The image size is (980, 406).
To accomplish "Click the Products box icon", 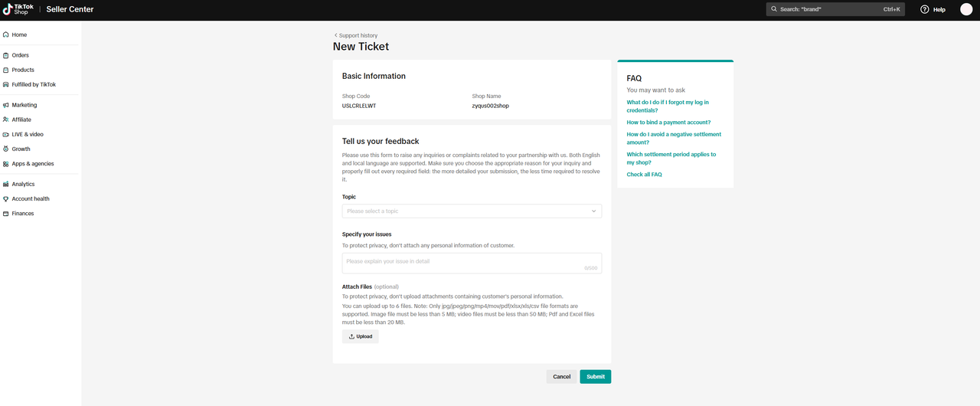I will [6, 70].
